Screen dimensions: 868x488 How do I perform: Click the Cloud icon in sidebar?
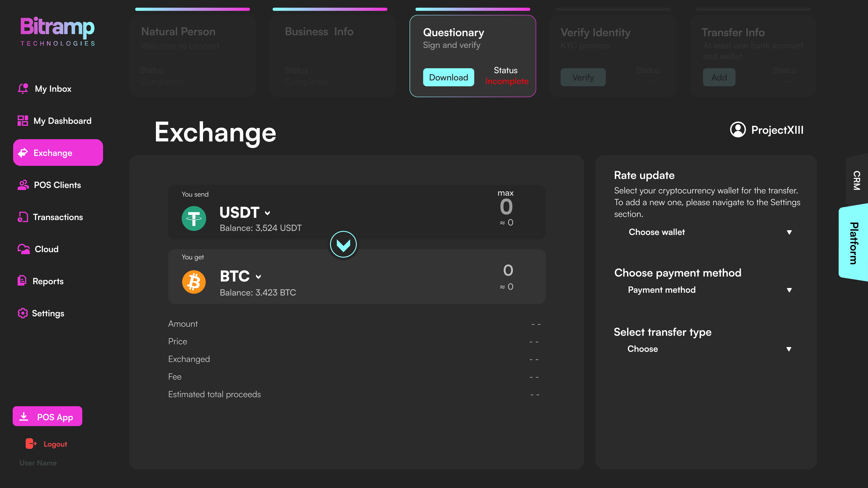tap(24, 249)
